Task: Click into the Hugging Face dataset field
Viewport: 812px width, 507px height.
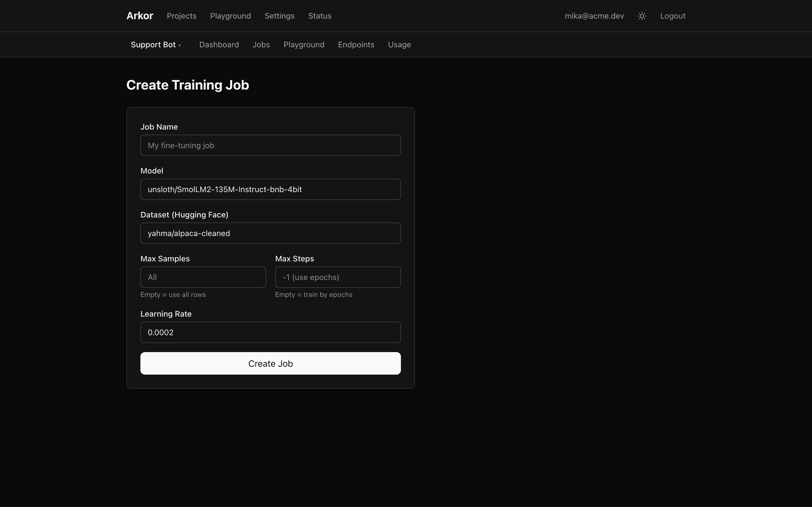Action: (x=270, y=233)
